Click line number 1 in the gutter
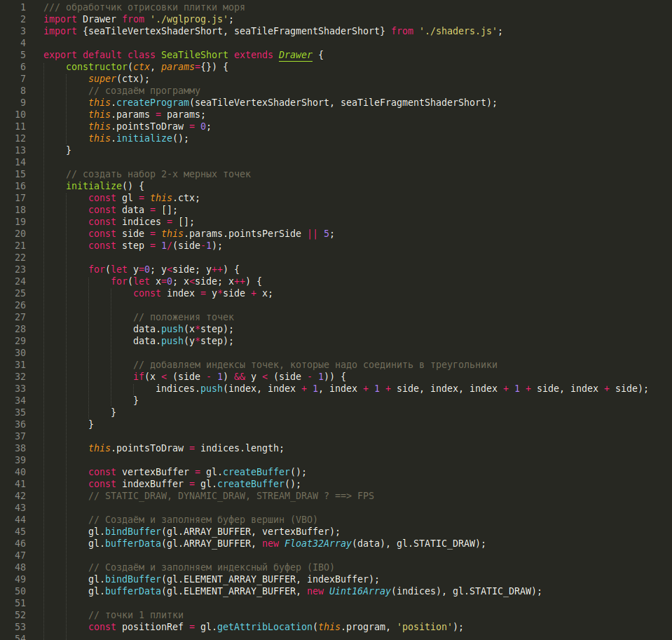The width and height of the screenshot is (672, 640). click(23, 7)
